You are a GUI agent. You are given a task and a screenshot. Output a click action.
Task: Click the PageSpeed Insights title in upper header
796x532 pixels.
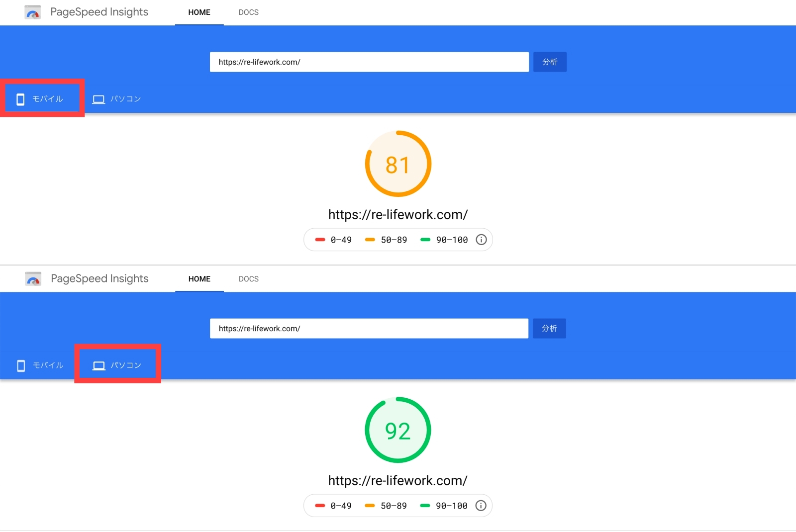click(x=99, y=12)
